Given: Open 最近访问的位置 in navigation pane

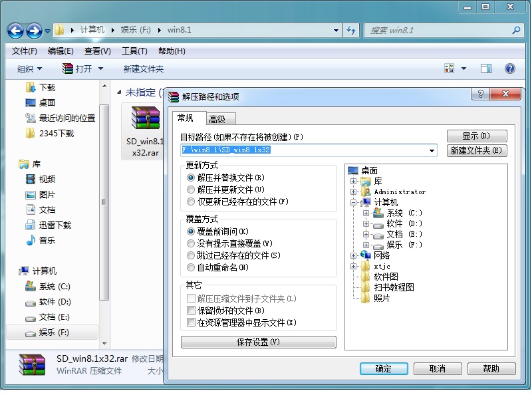Looking at the screenshot, I should point(61,118).
